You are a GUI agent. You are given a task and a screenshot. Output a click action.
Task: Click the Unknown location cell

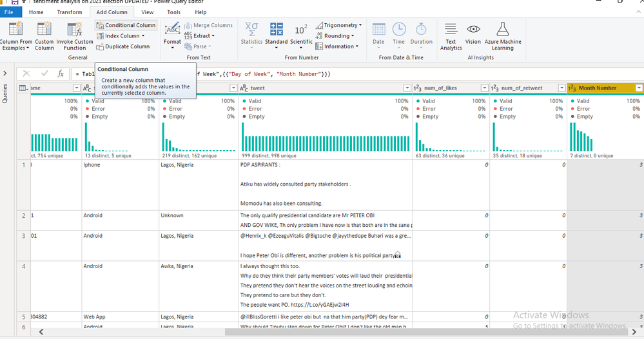[x=199, y=220]
